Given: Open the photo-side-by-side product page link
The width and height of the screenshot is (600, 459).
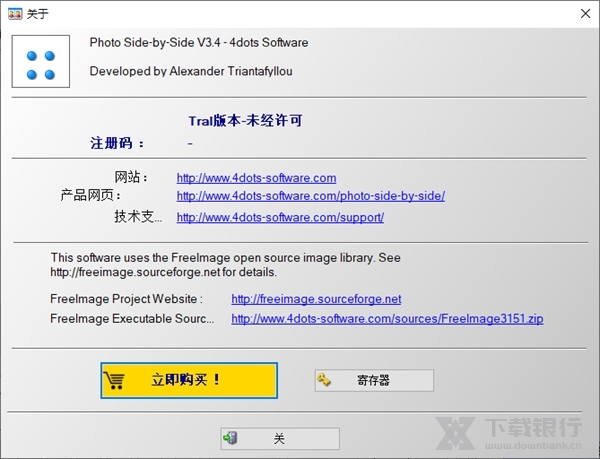Looking at the screenshot, I should [311, 196].
